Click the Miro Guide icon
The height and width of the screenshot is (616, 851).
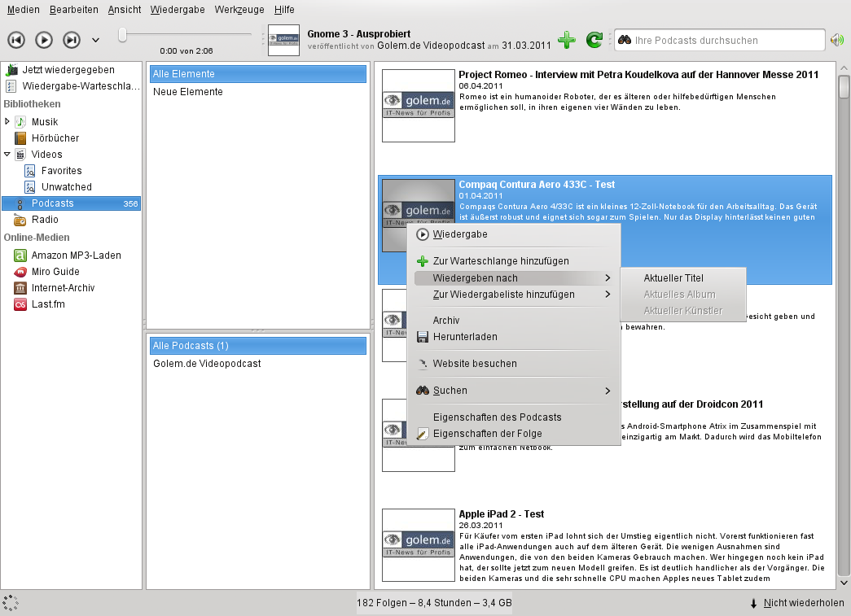pyautogui.click(x=20, y=272)
